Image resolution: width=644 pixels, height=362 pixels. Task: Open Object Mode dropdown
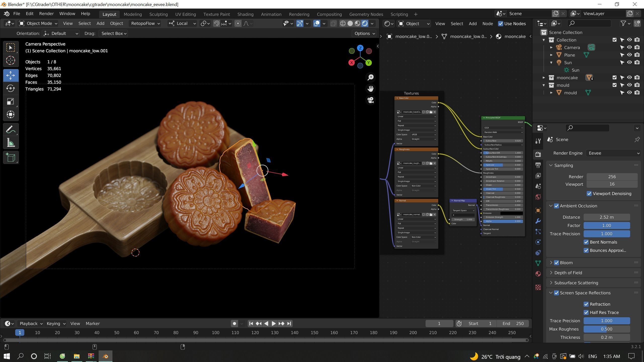point(38,23)
